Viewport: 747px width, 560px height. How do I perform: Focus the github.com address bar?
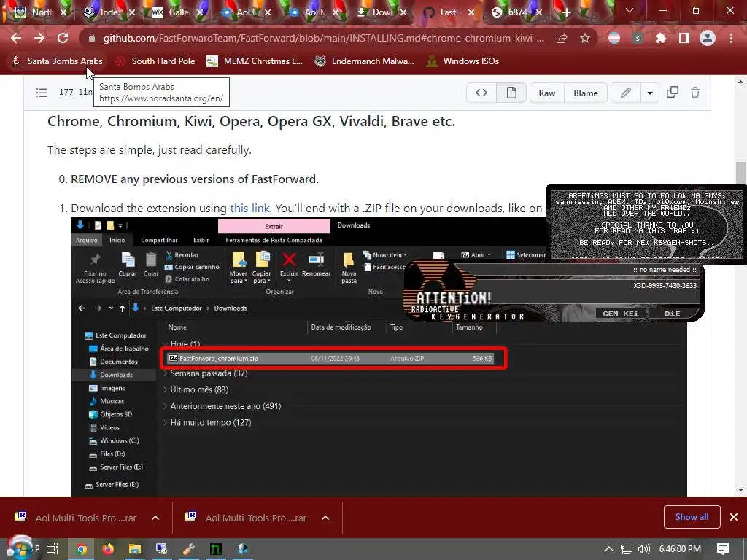323,38
